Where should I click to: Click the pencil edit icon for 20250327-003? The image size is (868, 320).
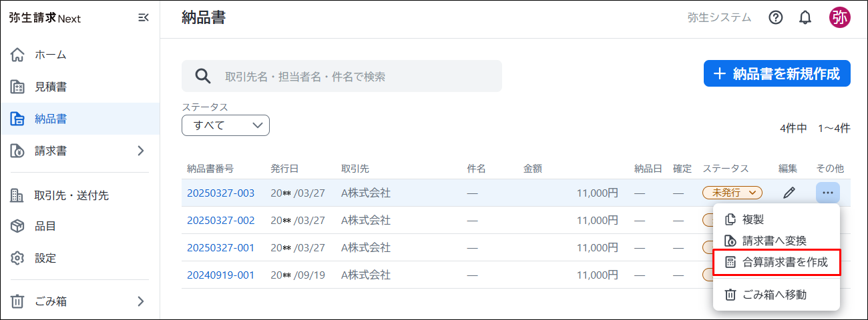tap(789, 193)
